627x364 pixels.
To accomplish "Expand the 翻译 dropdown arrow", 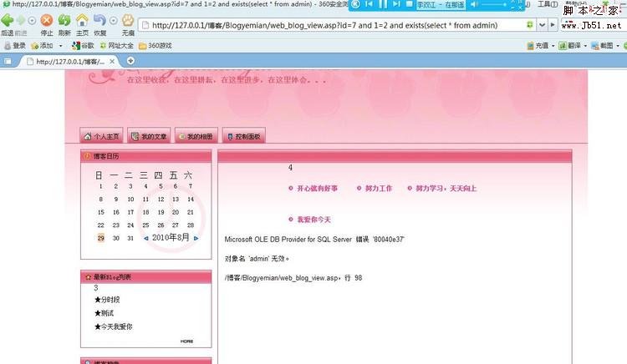I will [585, 46].
